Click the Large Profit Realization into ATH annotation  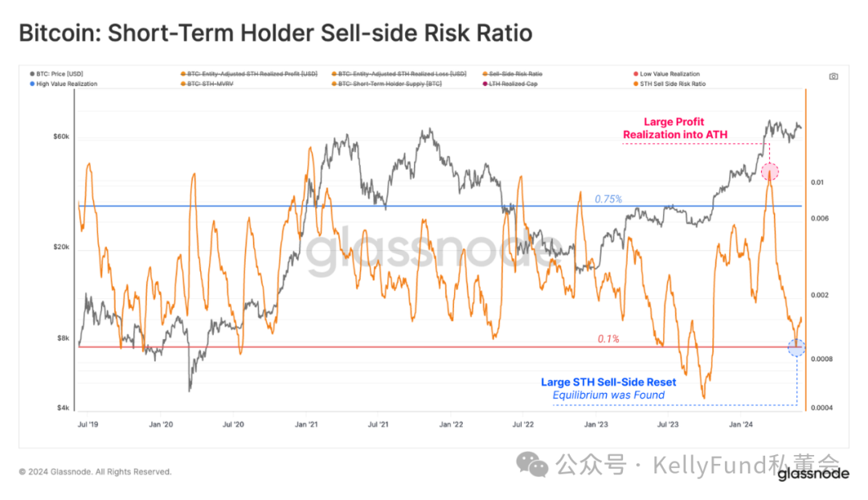[675, 128]
